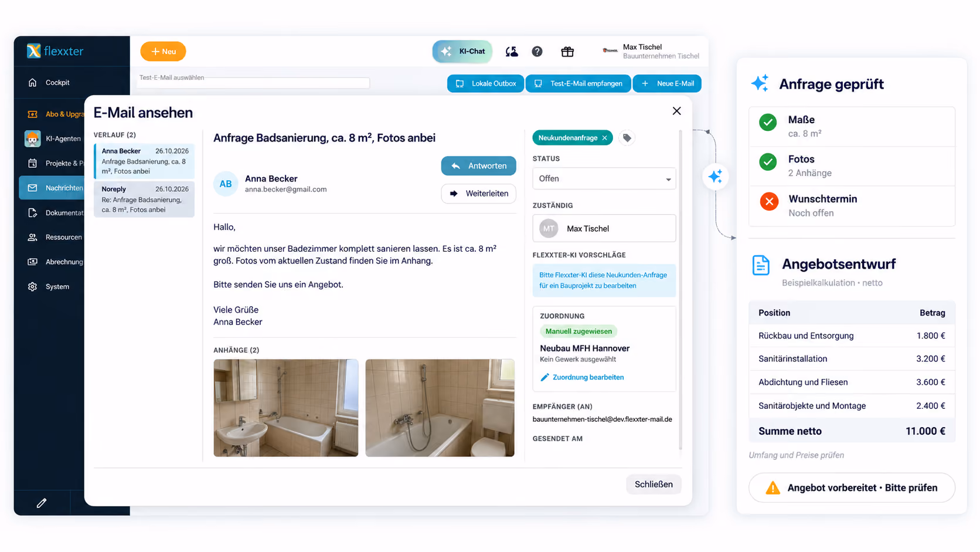This screenshot has width=980, height=552.
Task: Click the Dokumentation sidebar icon
Action: pyautogui.click(x=33, y=213)
